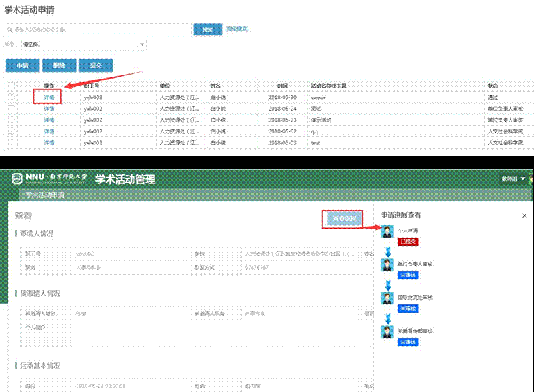The height and width of the screenshot is (392, 534).
Task: Check the row with activity 演示活动
Action: (x=11, y=120)
